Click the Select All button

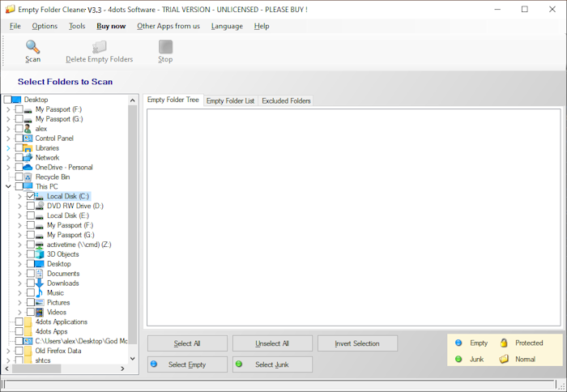(187, 343)
